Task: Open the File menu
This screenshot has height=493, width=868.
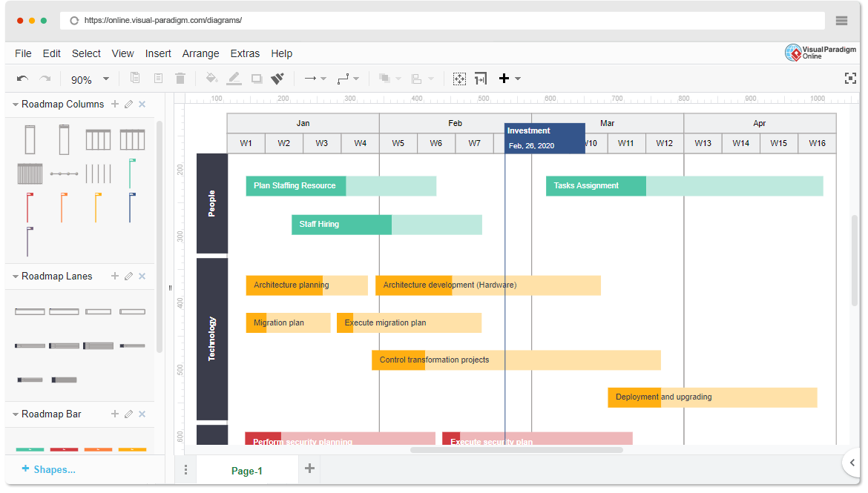Action: (x=23, y=53)
